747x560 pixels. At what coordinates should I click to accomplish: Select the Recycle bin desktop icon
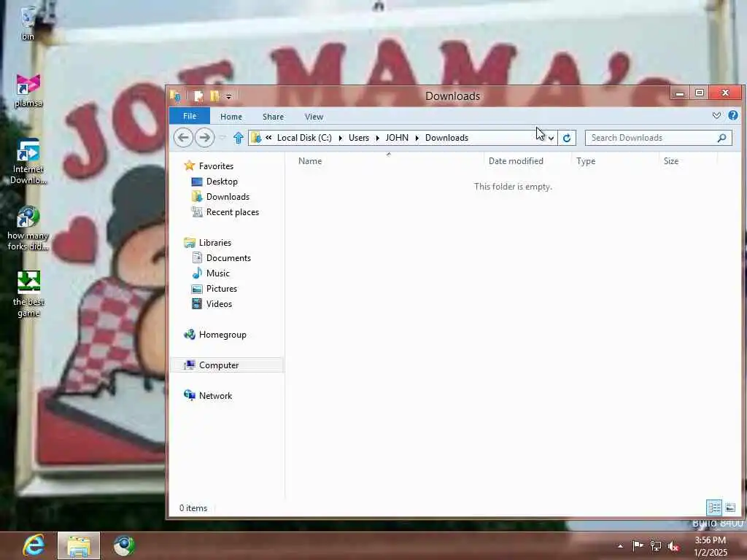[28, 23]
